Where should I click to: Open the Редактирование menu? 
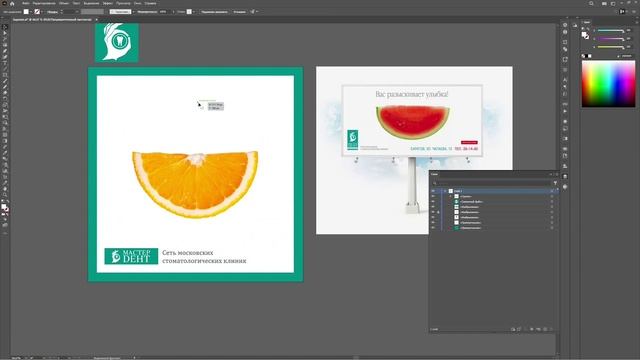pos(44,3)
